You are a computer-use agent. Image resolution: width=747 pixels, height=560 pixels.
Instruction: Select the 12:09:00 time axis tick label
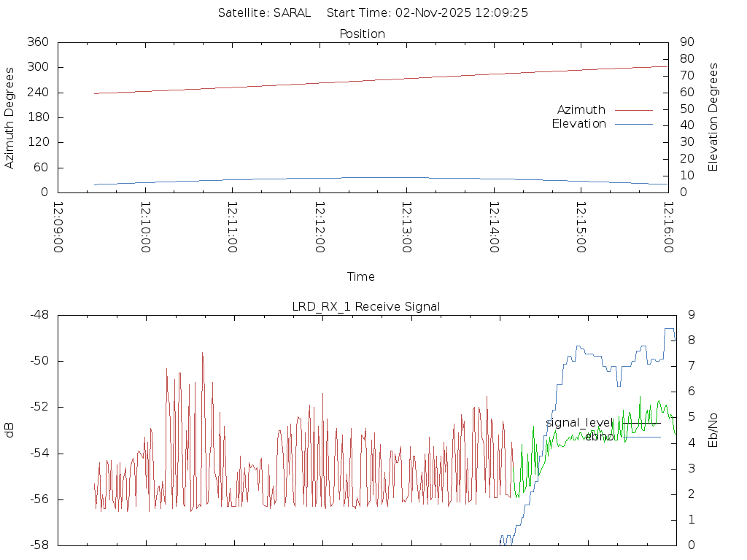[58, 227]
